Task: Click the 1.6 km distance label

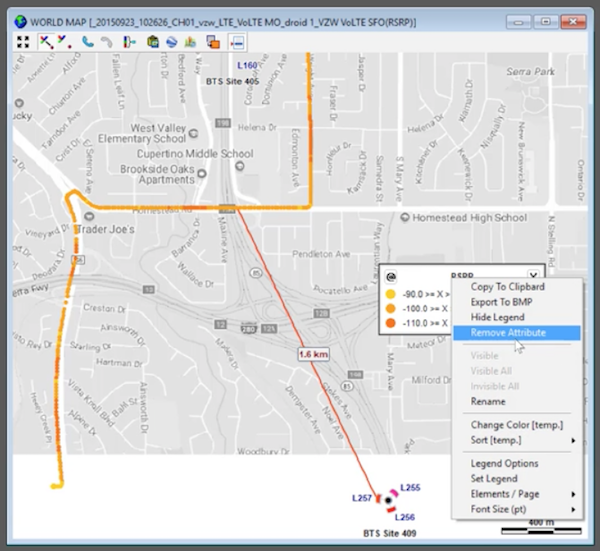Action: 313,354
